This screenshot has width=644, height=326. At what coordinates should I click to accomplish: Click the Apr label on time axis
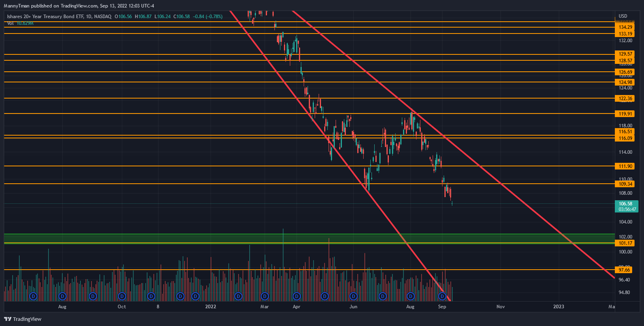pyautogui.click(x=297, y=307)
